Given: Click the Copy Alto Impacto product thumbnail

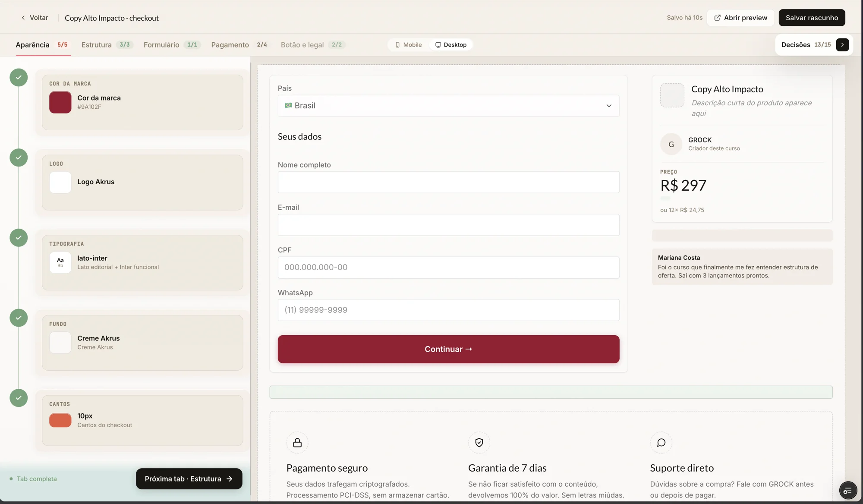Looking at the screenshot, I should tap(672, 95).
